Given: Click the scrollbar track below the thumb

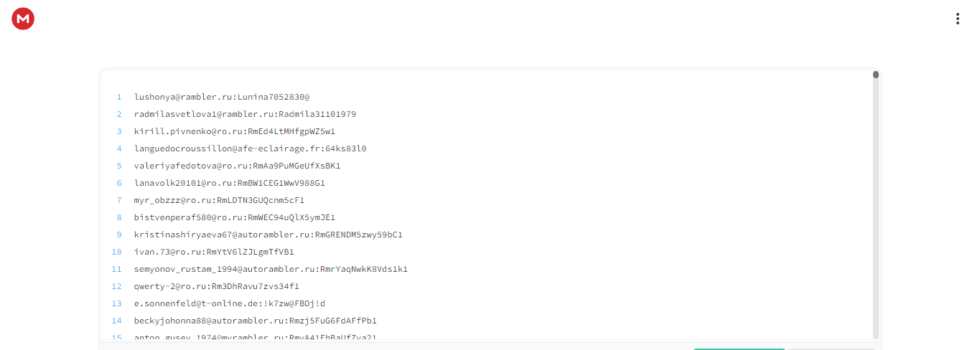Looking at the screenshot, I should [x=876, y=208].
